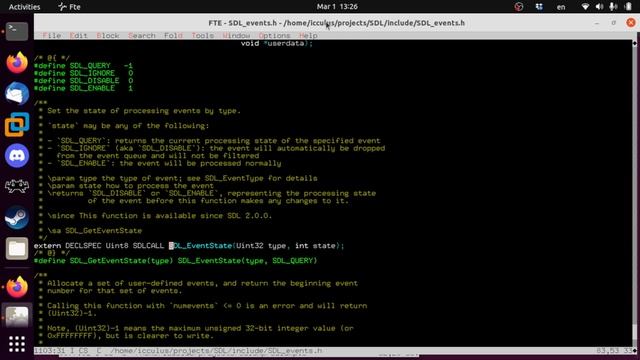Place cursor on '#define SDL_IGNORE' line

pos(83,73)
